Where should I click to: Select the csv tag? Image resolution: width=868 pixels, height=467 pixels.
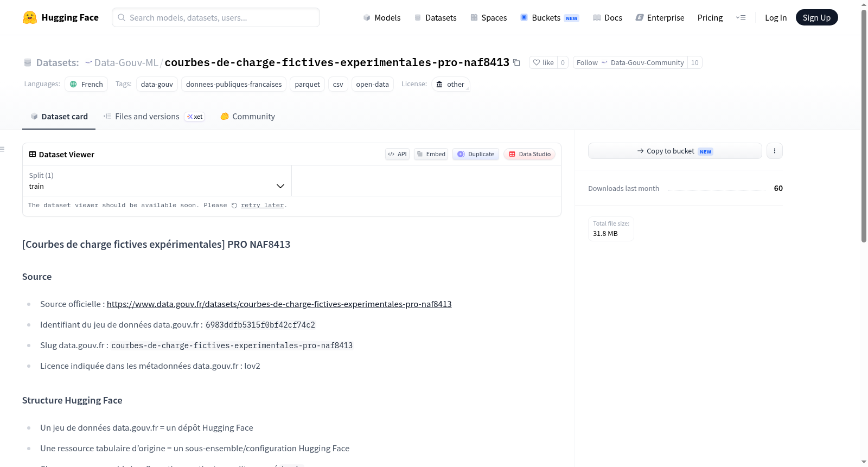(x=338, y=85)
